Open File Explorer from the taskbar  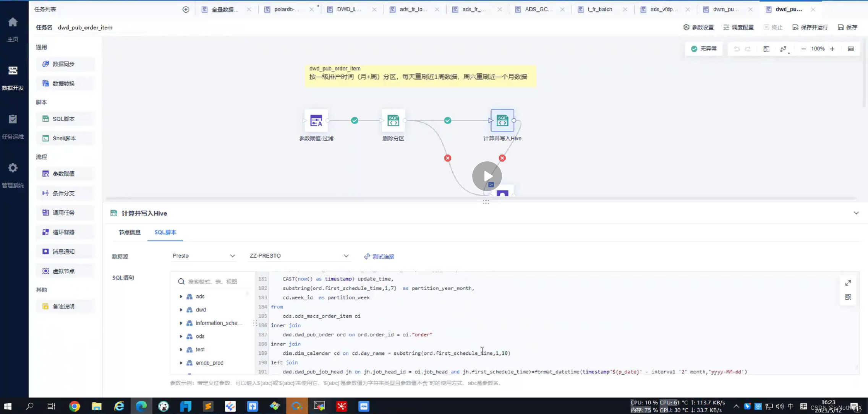[x=97, y=406]
